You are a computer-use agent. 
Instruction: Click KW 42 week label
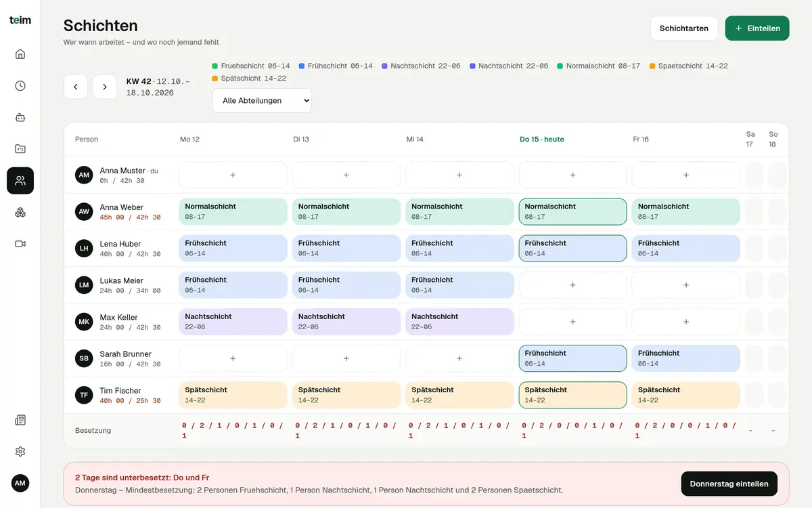click(139, 81)
